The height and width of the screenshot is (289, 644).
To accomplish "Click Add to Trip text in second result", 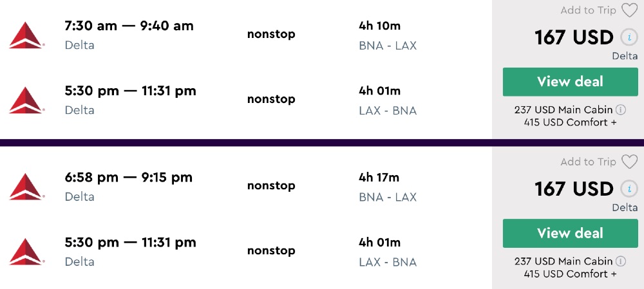I will pyautogui.click(x=589, y=162).
